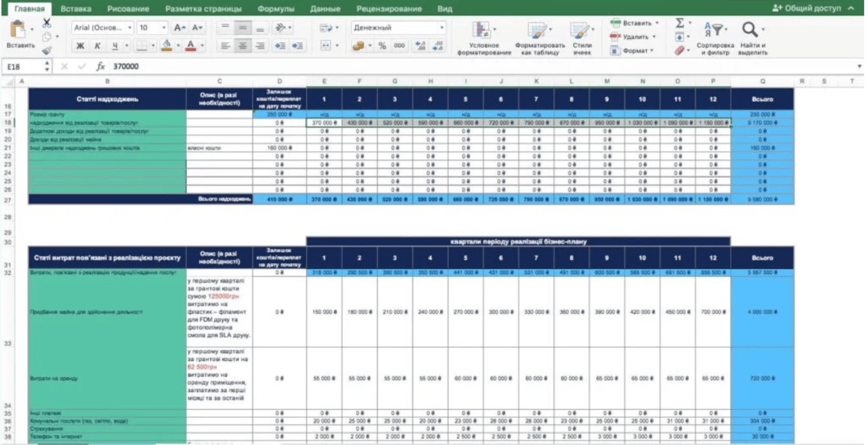Open the Cell Styles (Стили ячеек) gallery

click(582, 38)
